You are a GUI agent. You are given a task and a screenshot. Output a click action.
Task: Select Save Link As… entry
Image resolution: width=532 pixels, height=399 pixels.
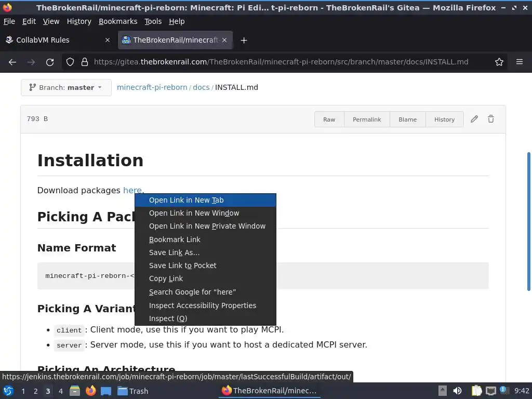click(x=205, y=252)
